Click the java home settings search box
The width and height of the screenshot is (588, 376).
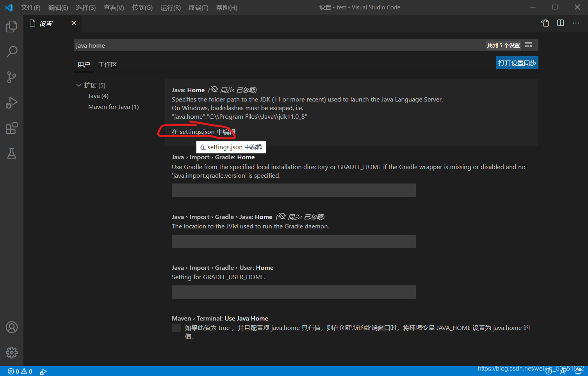(x=279, y=45)
